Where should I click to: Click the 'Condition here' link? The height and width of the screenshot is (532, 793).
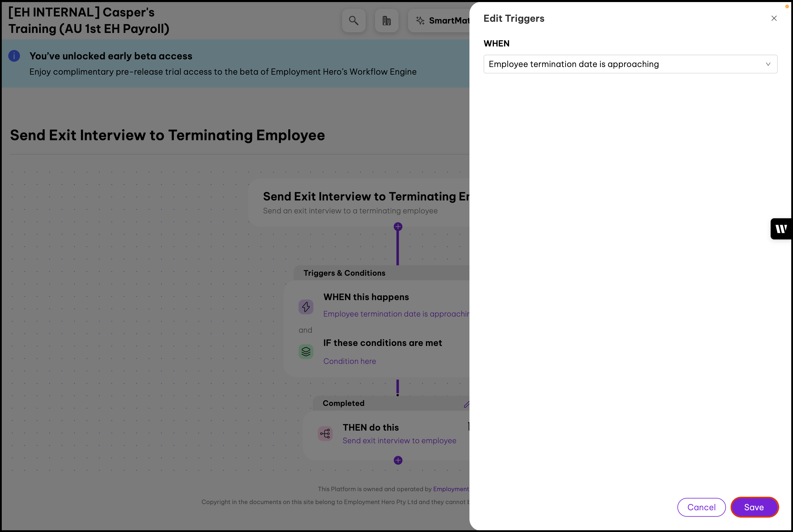pyautogui.click(x=349, y=361)
